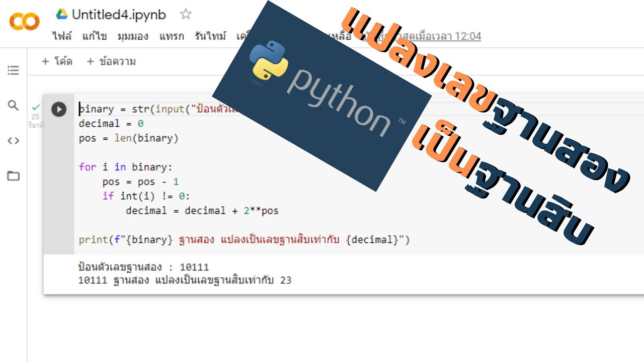The height and width of the screenshot is (362, 644).
Task: Click the line 'pos = len(binary)'
Action: (x=129, y=138)
